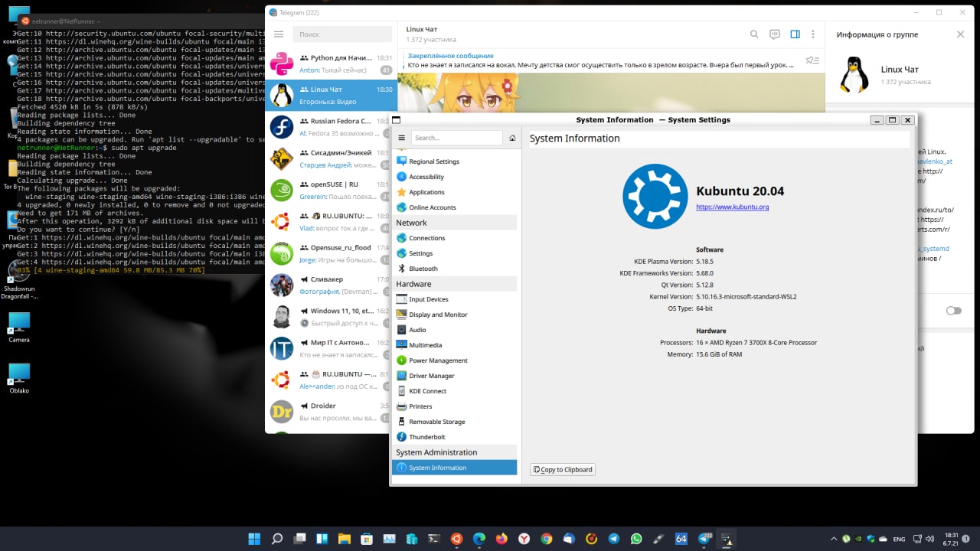Launch Yandex Browser from the taskbar
Viewport: 980px width, 551px height.
[524, 539]
